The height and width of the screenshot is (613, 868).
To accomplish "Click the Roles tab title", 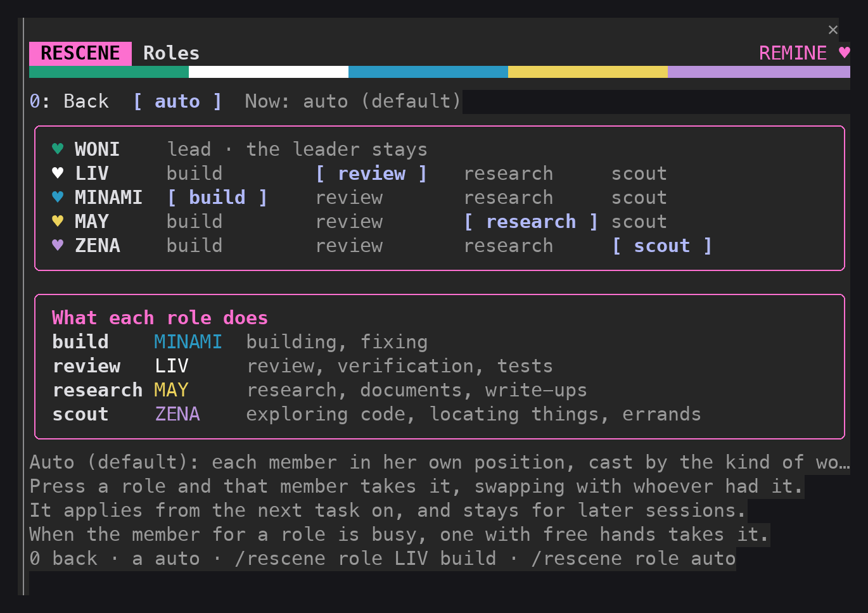I will pos(171,53).
